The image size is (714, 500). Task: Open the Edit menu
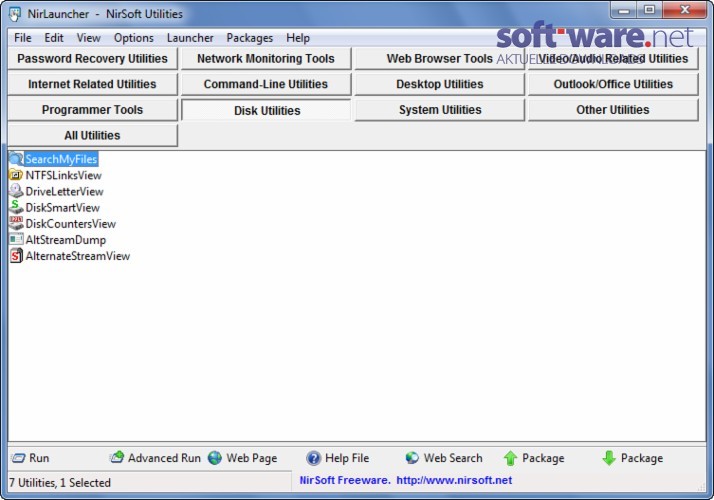pos(54,38)
